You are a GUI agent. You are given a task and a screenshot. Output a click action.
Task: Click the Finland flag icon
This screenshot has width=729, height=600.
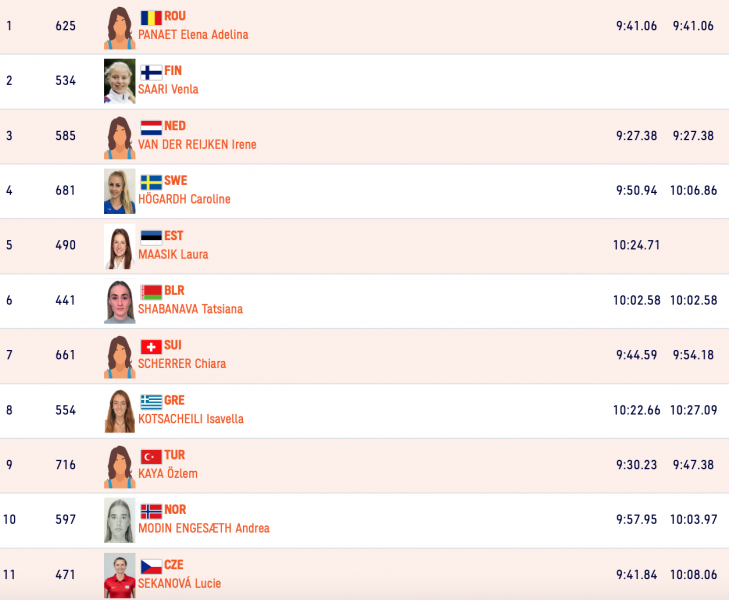(151, 73)
